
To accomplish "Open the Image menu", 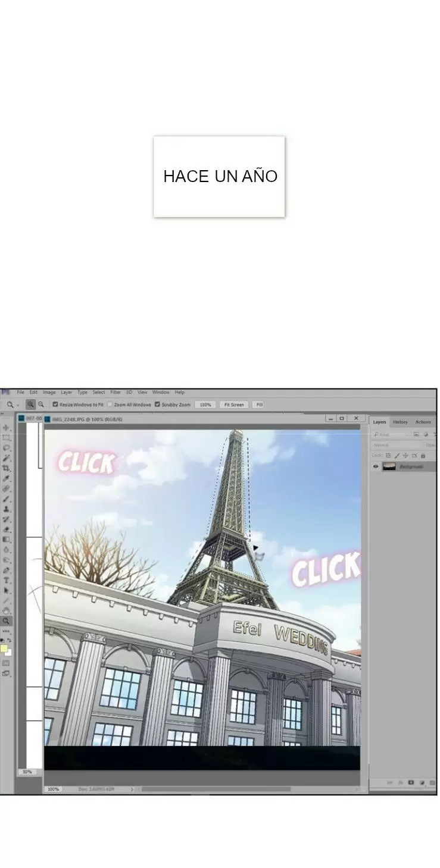I will point(49,392).
